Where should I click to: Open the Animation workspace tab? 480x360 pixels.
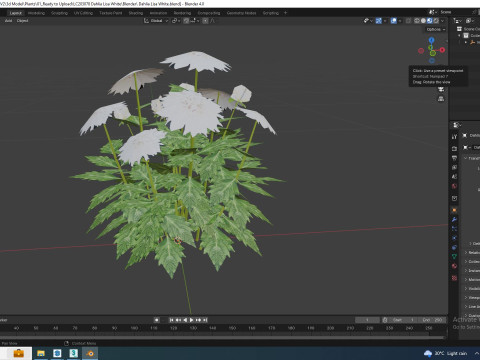click(158, 13)
